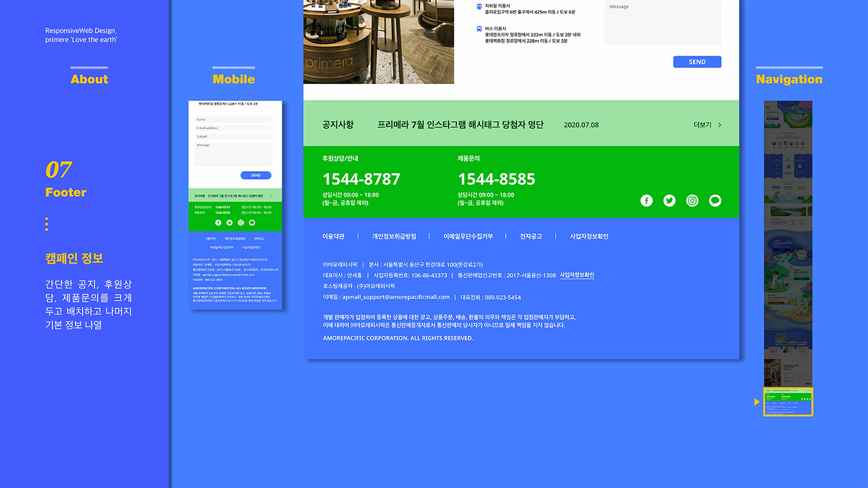This screenshot has width=868, height=488.
Task: Click the yellow arrow beside the Navigation thumbnail
Action: [x=756, y=401]
